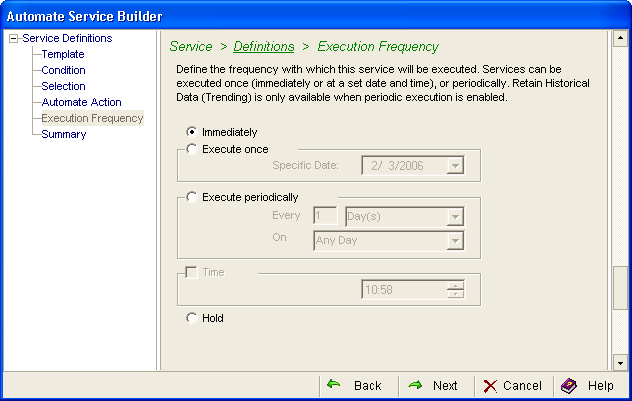The height and width of the screenshot is (401, 632).
Task: Open Automate Action in the tree
Action: click(81, 102)
